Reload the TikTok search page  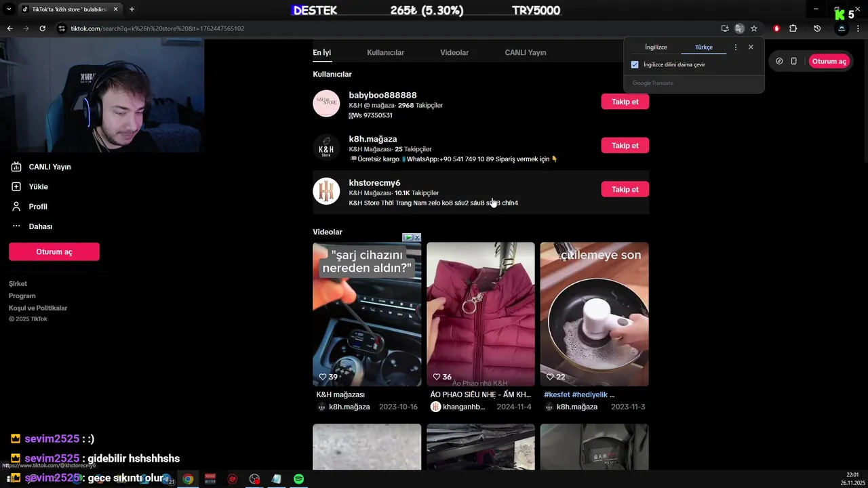(x=42, y=28)
